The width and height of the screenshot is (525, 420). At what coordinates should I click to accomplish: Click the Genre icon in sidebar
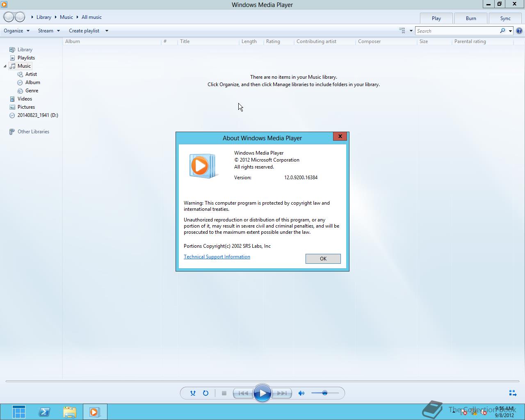tap(20, 91)
